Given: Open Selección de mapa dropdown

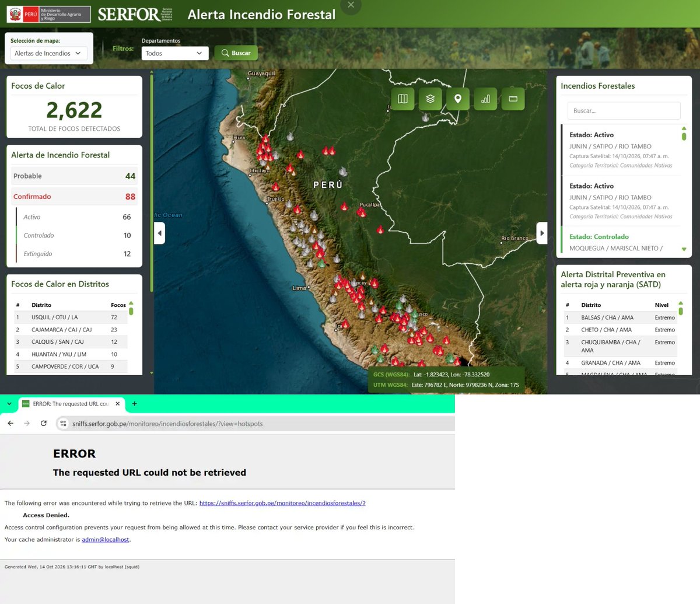Looking at the screenshot, I should point(49,53).
